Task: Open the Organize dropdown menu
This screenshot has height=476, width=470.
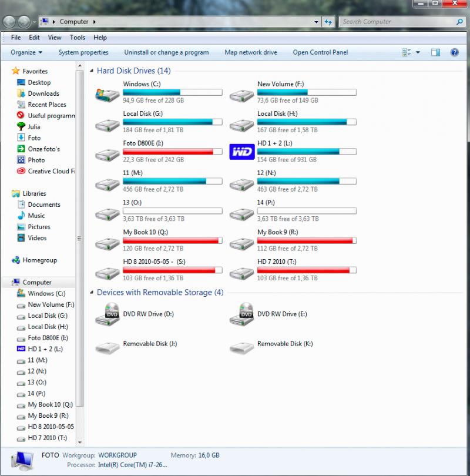Action: [26, 52]
